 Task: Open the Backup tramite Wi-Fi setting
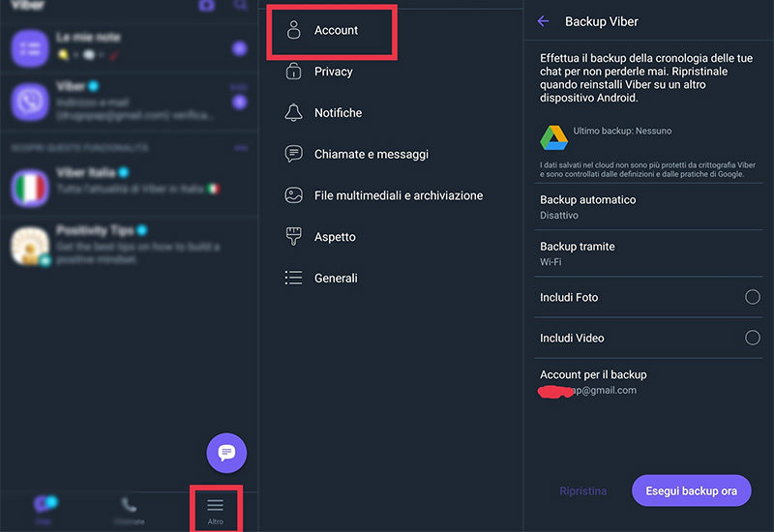[x=648, y=253]
